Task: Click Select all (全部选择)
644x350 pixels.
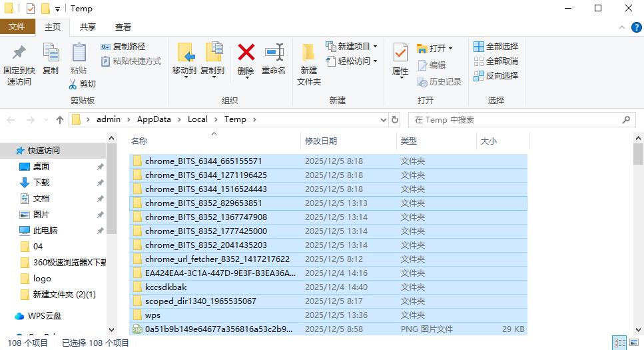Action: coord(495,47)
